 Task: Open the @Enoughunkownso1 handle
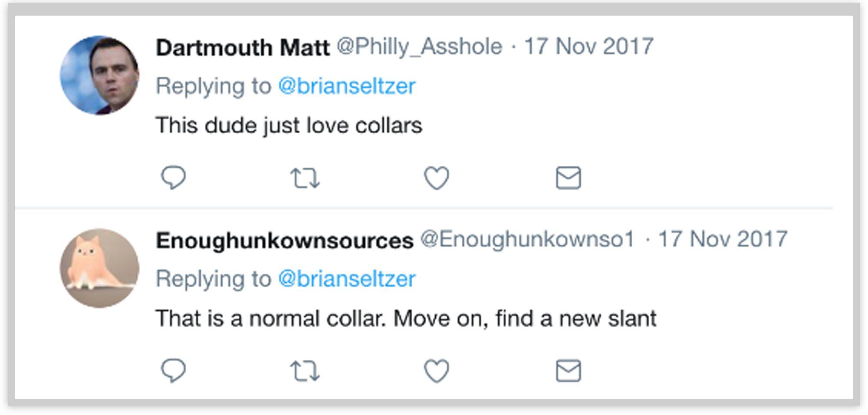tap(527, 239)
